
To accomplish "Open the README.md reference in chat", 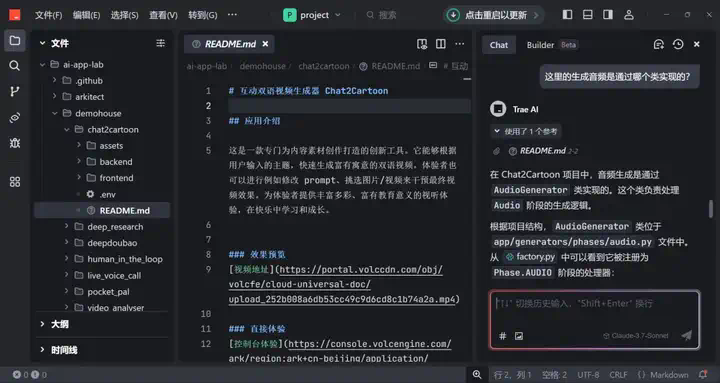I will tap(543, 151).
